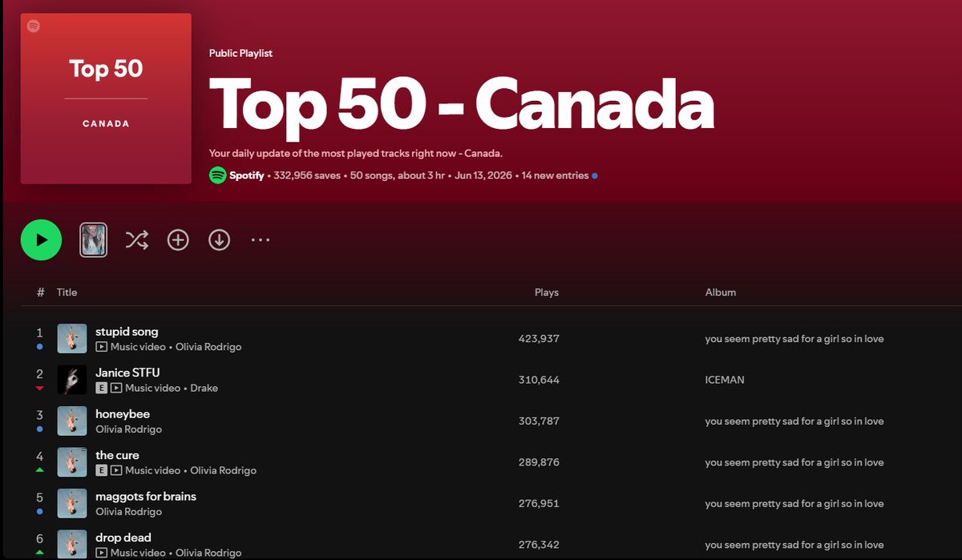Click the play count 423,937

tap(539, 339)
